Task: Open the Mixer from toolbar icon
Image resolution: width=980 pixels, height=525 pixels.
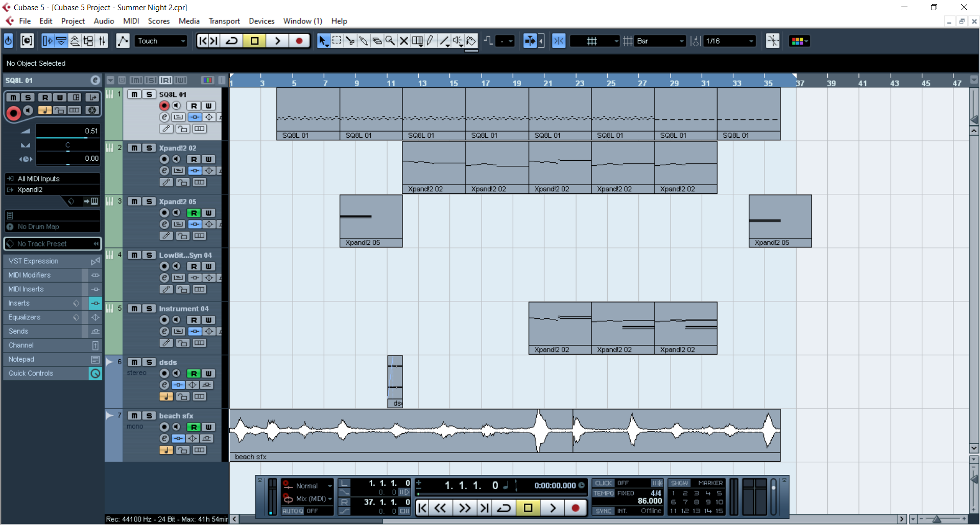Action: pyautogui.click(x=102, y=41)
